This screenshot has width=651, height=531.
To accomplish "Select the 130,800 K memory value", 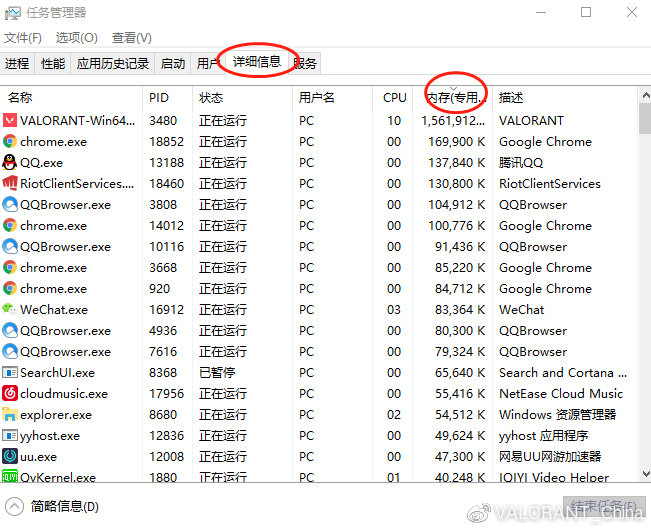I will pyautogui.click(x=457, y=184).
